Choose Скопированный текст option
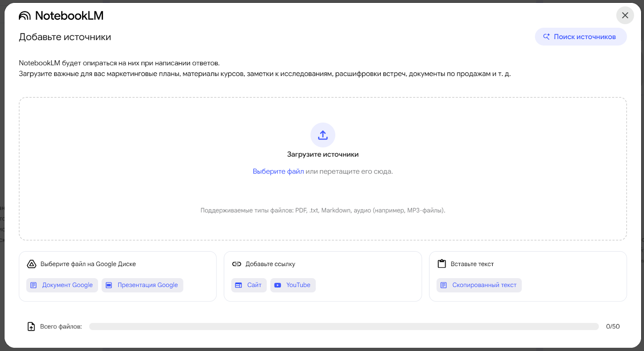 coord(479,285)
